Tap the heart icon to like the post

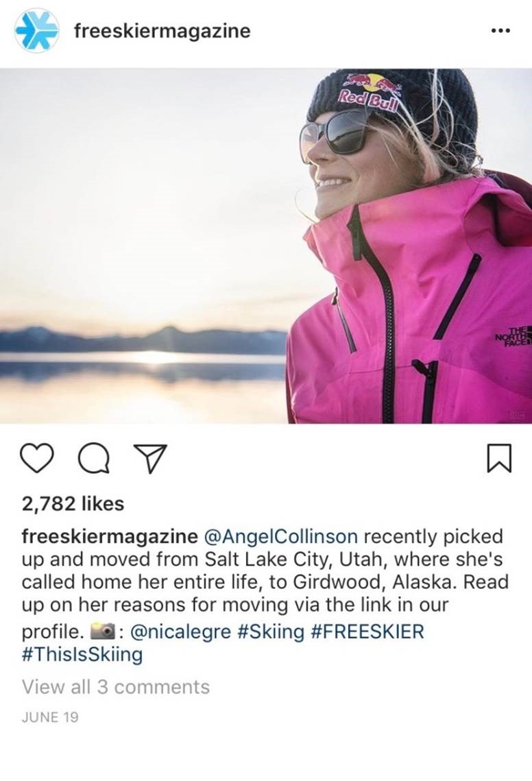(x=37, y=458)
